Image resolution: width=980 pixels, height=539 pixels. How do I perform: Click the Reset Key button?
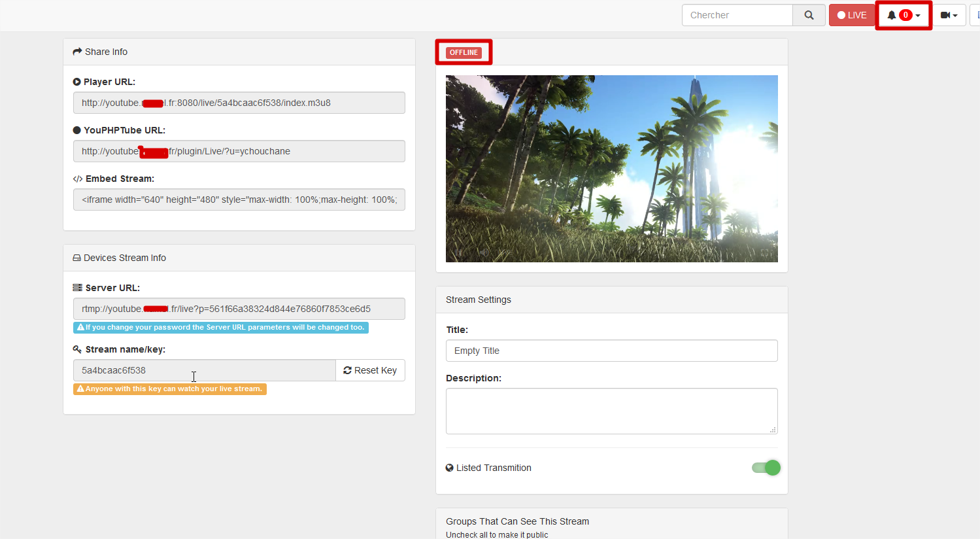[x=371, y=370]
